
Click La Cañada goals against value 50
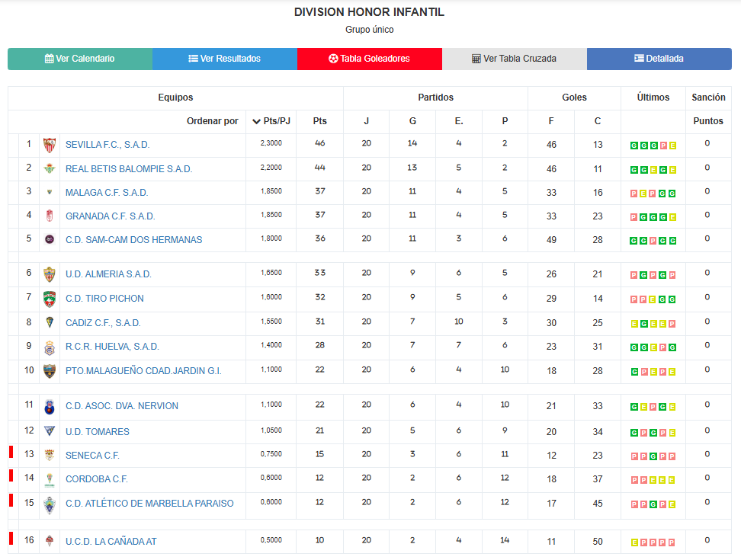(598, 542)
